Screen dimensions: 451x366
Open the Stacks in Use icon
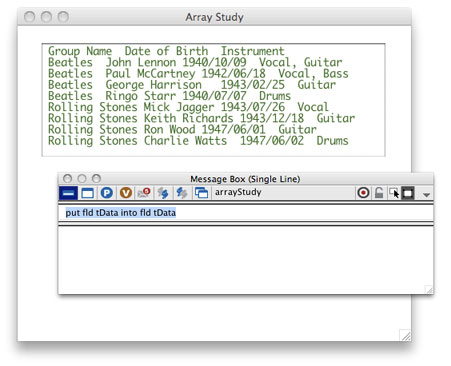(201, 193)
